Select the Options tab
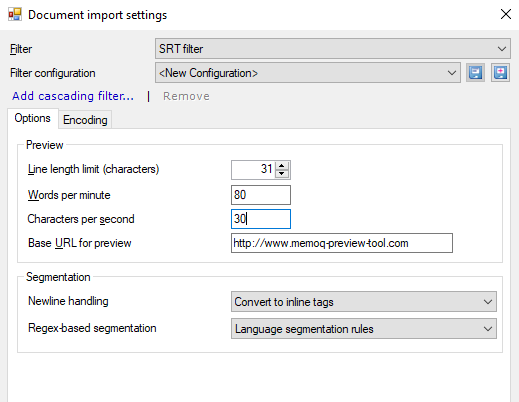Screen dimensions: 519x402 33,118
